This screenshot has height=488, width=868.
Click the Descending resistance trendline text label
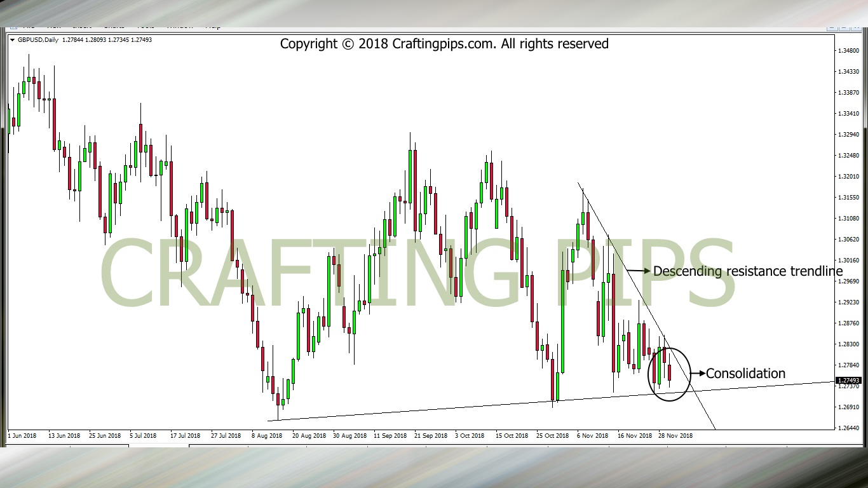coord(748,271)
